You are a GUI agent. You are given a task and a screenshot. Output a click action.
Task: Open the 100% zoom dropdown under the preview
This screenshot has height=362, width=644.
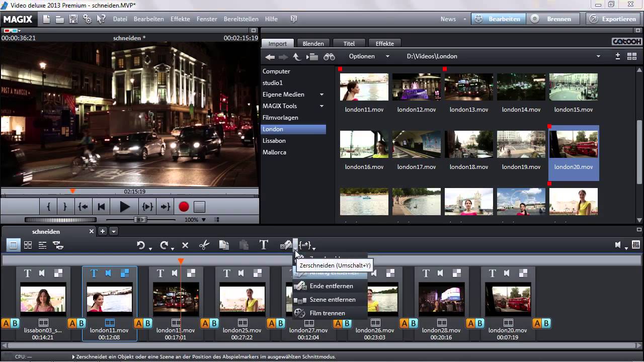[203, 220]
